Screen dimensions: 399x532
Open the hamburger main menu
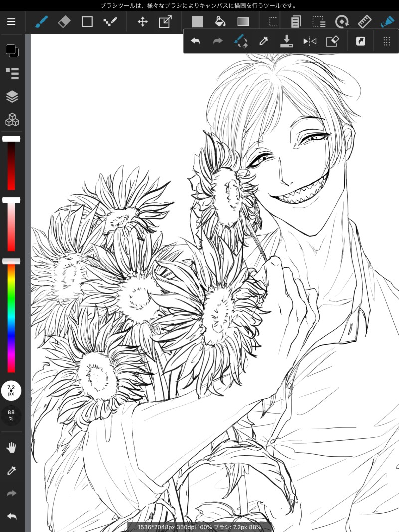point(11,22)
